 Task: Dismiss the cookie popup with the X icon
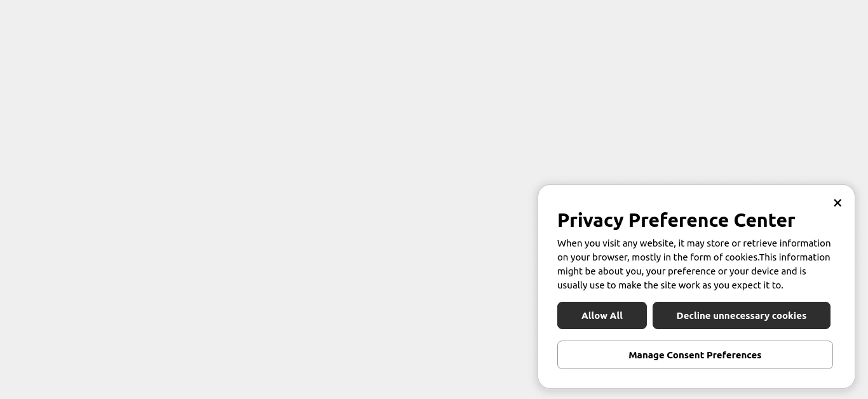point(837,203)
